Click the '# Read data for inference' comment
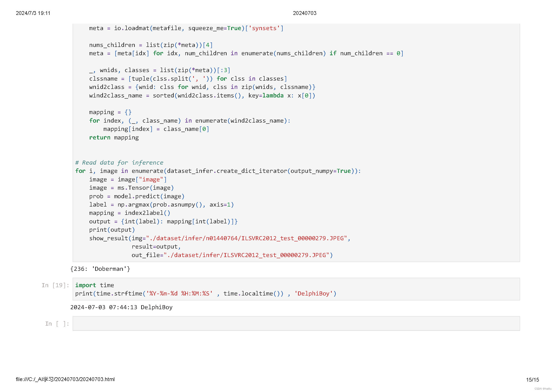This screenshot has width=555, height=392. 119,162
